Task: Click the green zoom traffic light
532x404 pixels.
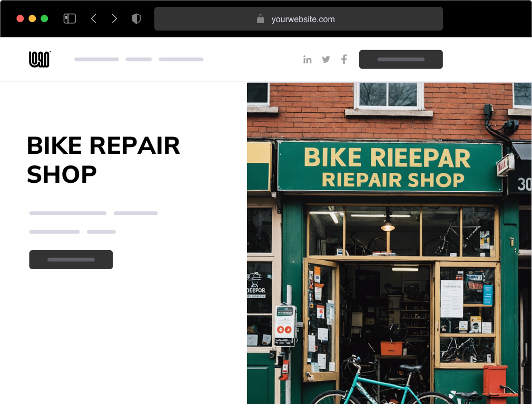Action: coord(45,17)
